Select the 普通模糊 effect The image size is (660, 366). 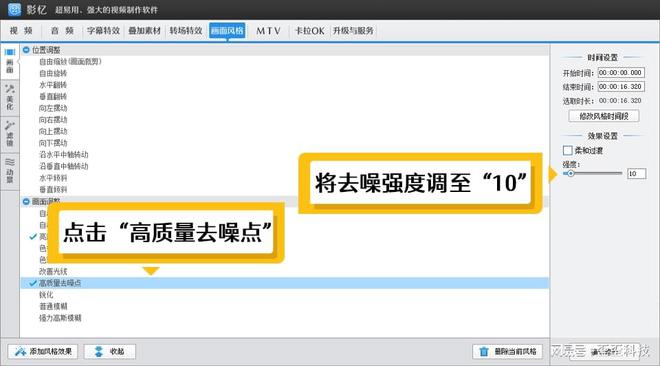click(x=53, y=306)
